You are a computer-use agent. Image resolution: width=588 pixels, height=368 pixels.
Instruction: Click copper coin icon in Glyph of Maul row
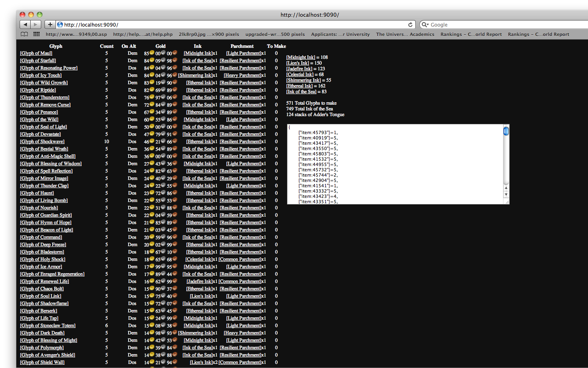(175, 53)
